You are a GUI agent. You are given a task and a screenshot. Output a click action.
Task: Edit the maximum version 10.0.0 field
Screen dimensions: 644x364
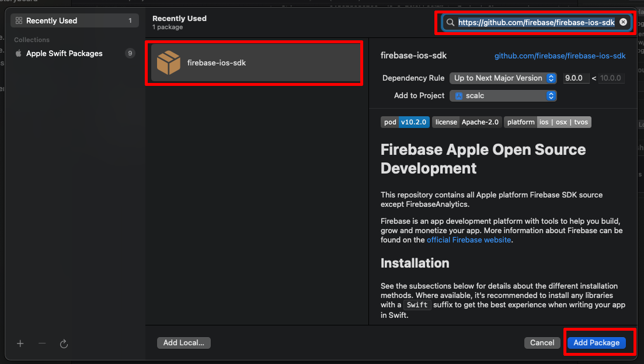pos(611,78)
